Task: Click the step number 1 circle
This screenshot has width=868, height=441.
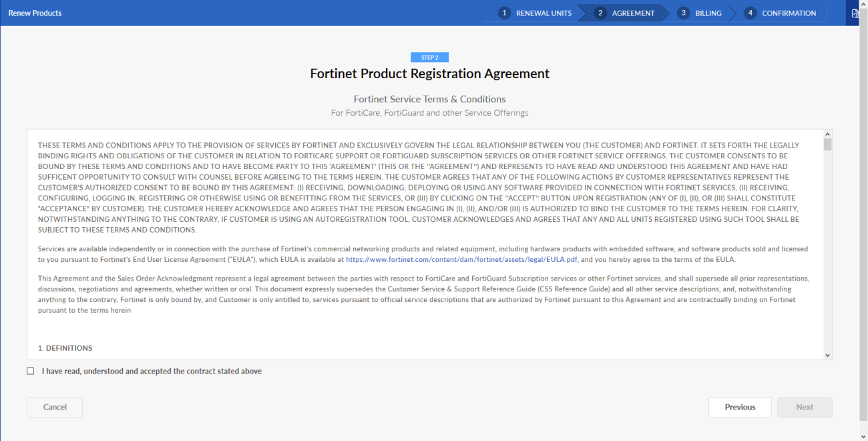Action: click(504, 13)
